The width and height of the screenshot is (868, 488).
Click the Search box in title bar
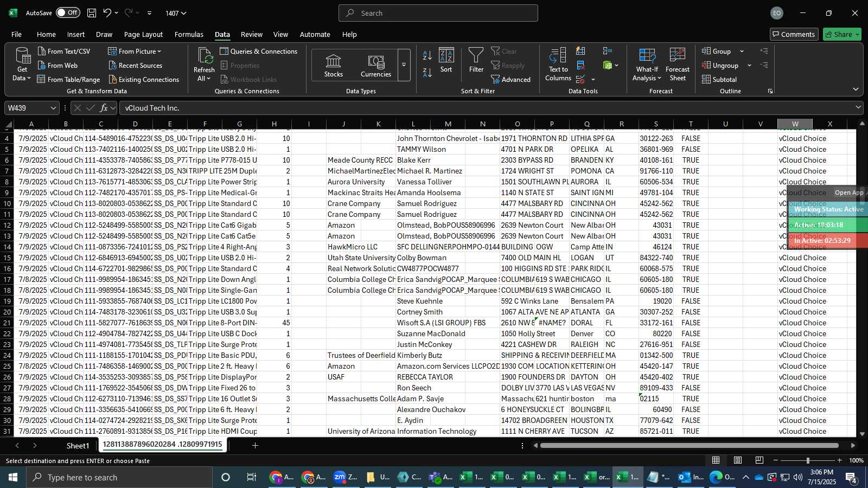point(438,13)
